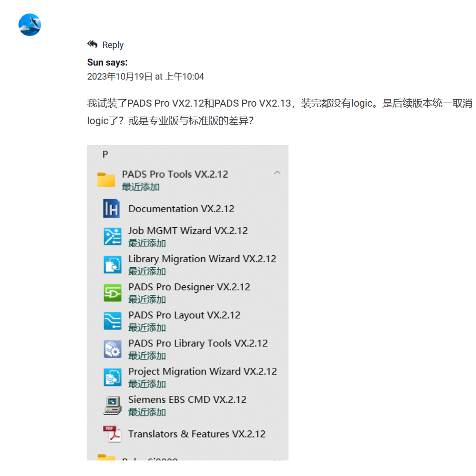Open the PADS Pro Library Tools gear icon
This screenshot has width=476, height=476.
(x=112, y=349)
